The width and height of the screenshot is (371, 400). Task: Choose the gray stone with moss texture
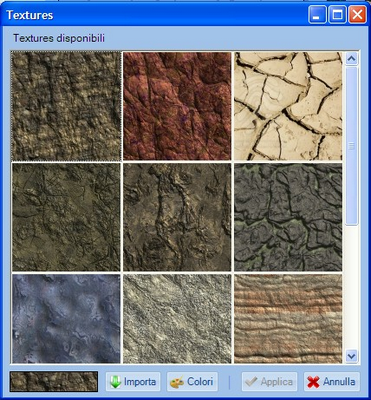pyautogui.click(x=288, y=217)
